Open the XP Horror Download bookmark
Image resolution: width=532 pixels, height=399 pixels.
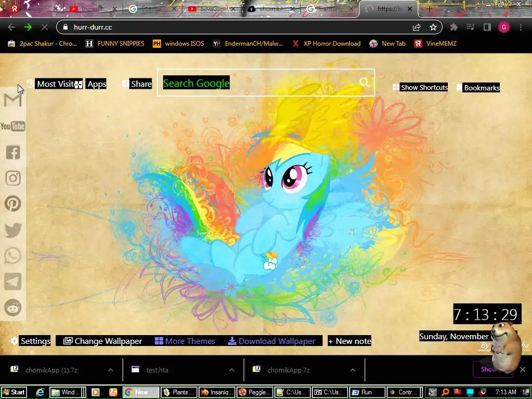point(326,44)
